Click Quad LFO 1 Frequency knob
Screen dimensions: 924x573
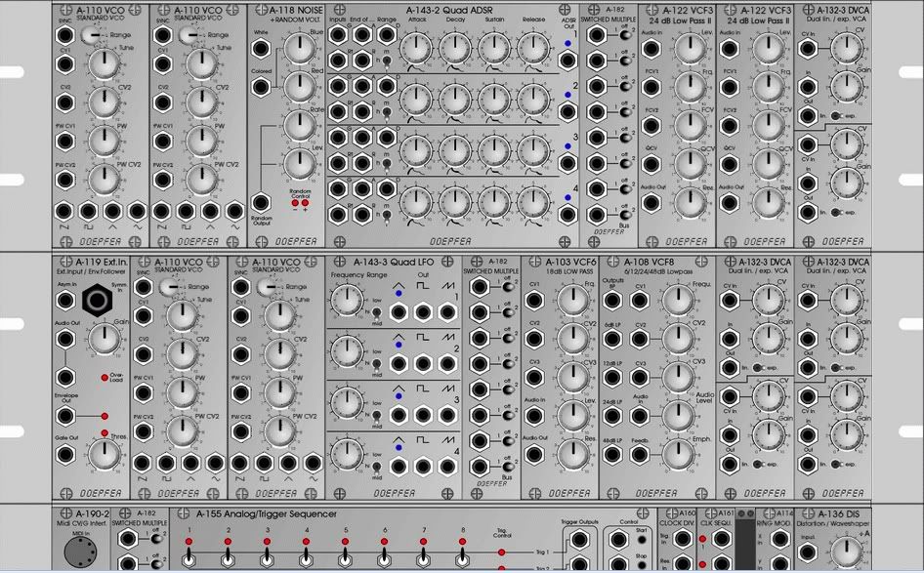point(347,301)
